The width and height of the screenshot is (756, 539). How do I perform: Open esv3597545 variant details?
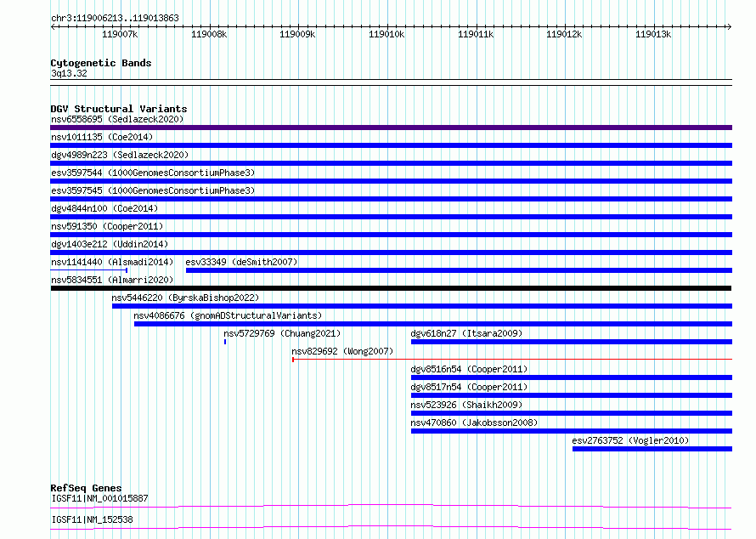[x=153, y=190]
